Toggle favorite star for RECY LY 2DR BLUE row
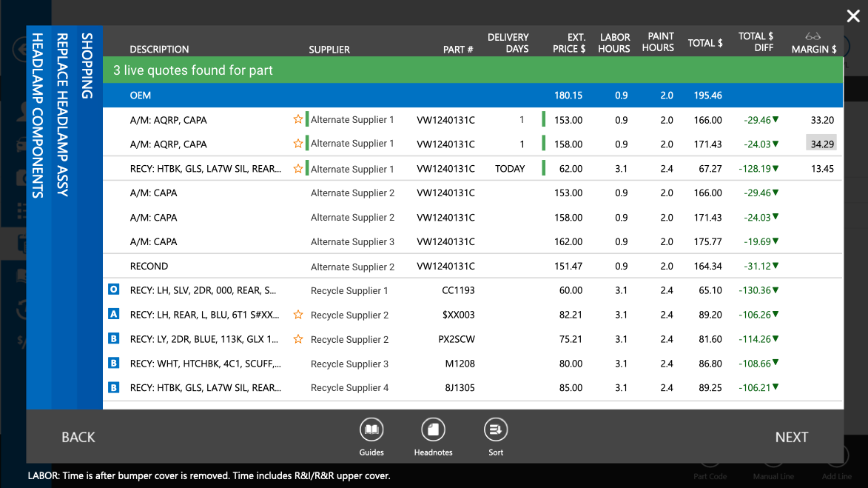 pyautogui.click(x=297, y=339)
